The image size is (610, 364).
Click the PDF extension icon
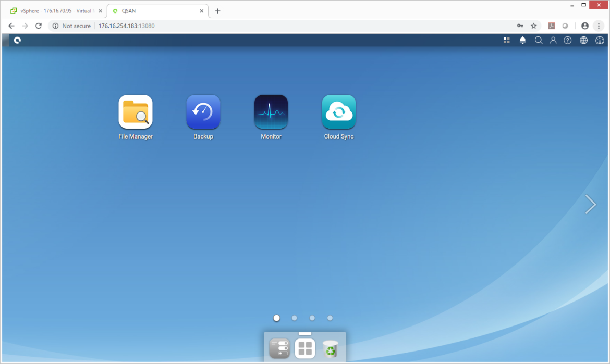pos(551,26)
